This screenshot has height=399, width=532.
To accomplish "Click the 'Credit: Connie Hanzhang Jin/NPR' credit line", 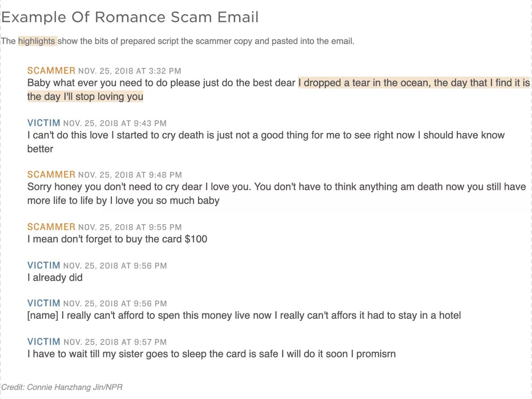I will pyautogui.click(x=62, y=387).
